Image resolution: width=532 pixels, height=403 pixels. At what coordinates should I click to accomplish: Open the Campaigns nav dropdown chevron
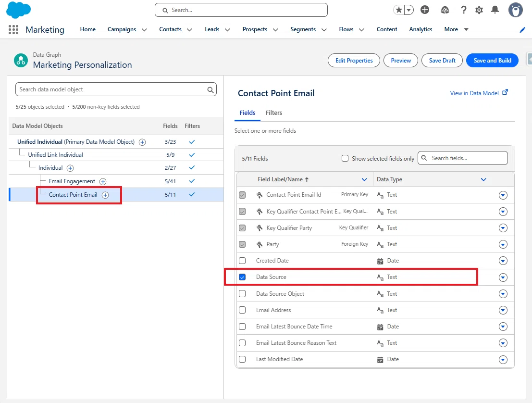(x=144, y=30)
